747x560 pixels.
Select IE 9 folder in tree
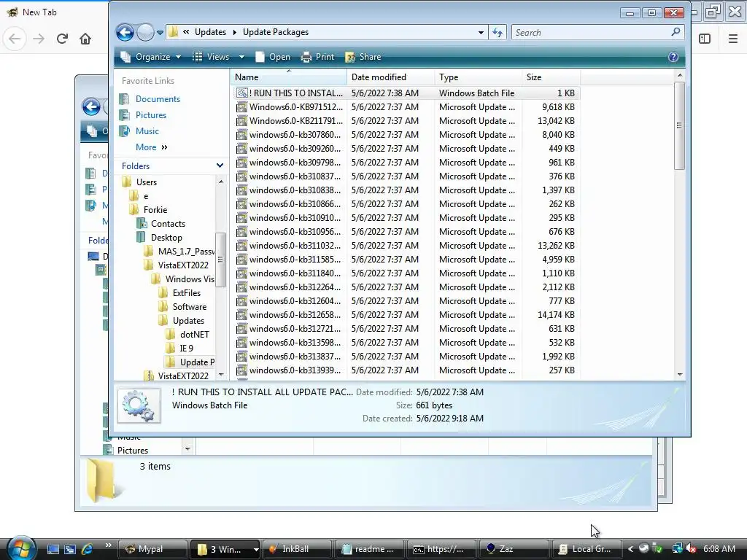[x=186, y=348]
